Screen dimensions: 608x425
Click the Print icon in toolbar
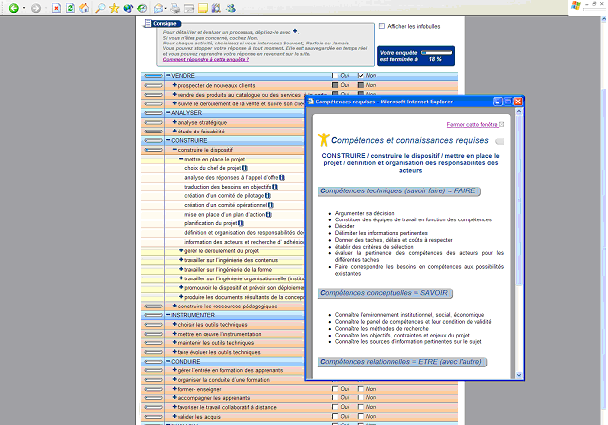point(176,8)
